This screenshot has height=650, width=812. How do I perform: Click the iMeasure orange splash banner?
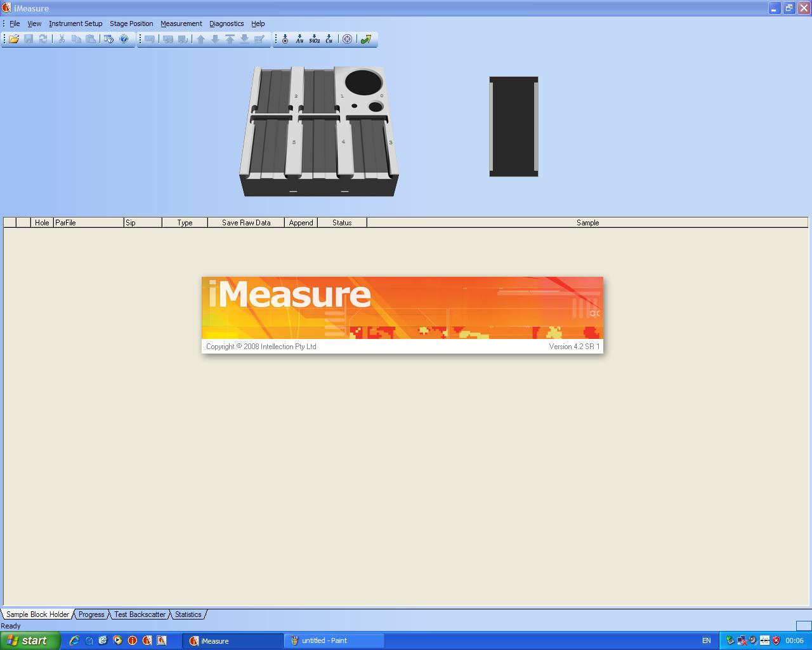click(x=402, y=308)
